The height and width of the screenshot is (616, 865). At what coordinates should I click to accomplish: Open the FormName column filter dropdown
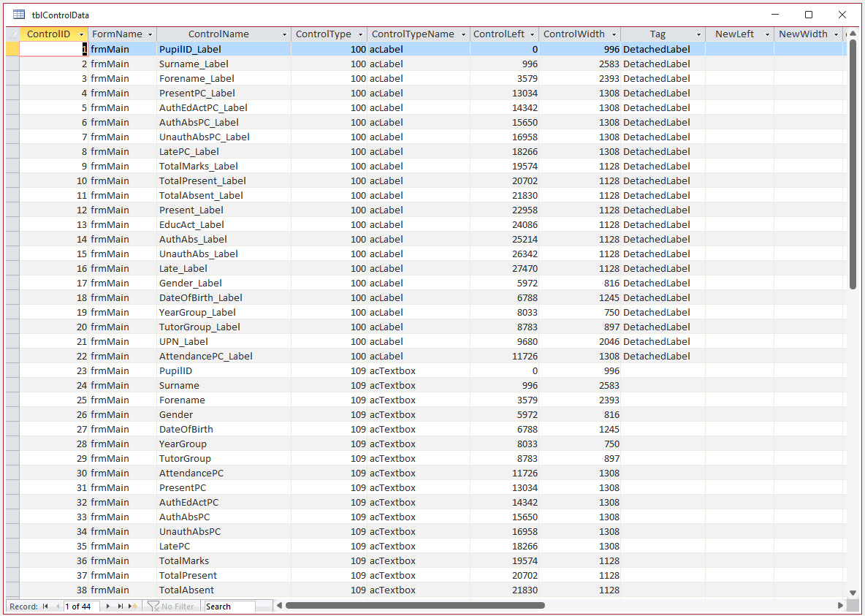coord(150,34)
